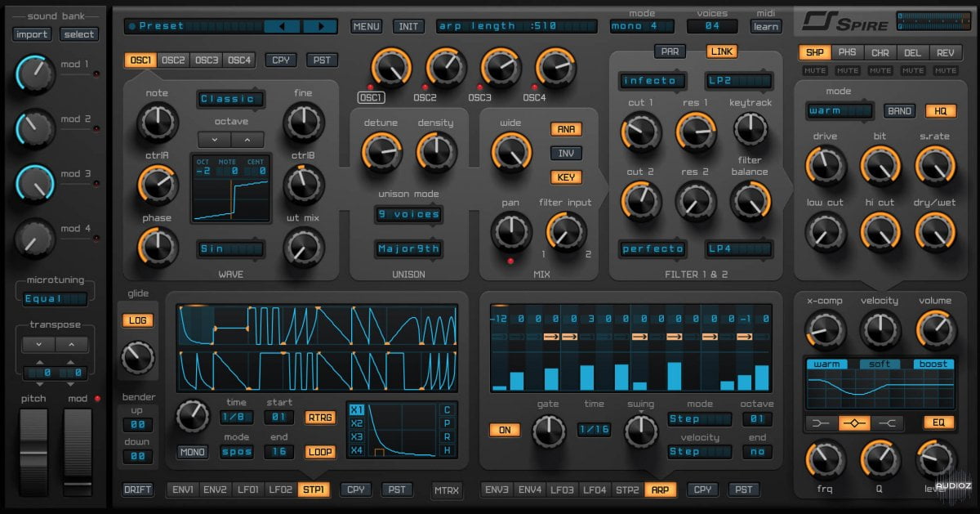Switch to the LFO3 tab
Viewport: 980px width, 514px height.
562,489
